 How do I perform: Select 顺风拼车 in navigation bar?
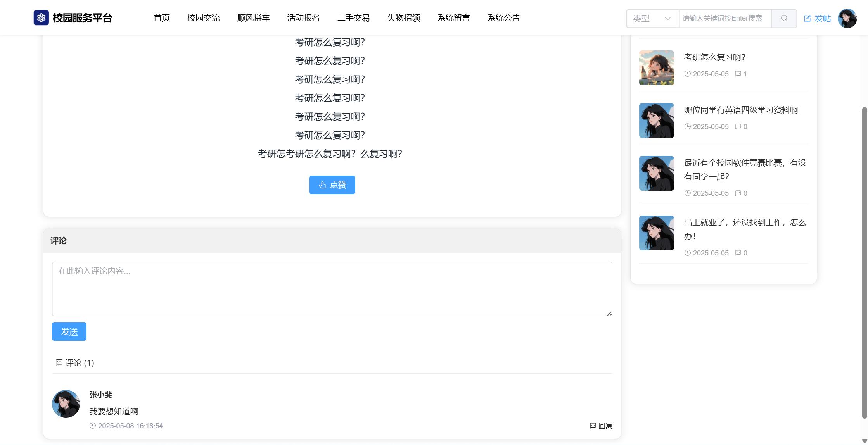point(253,18)
